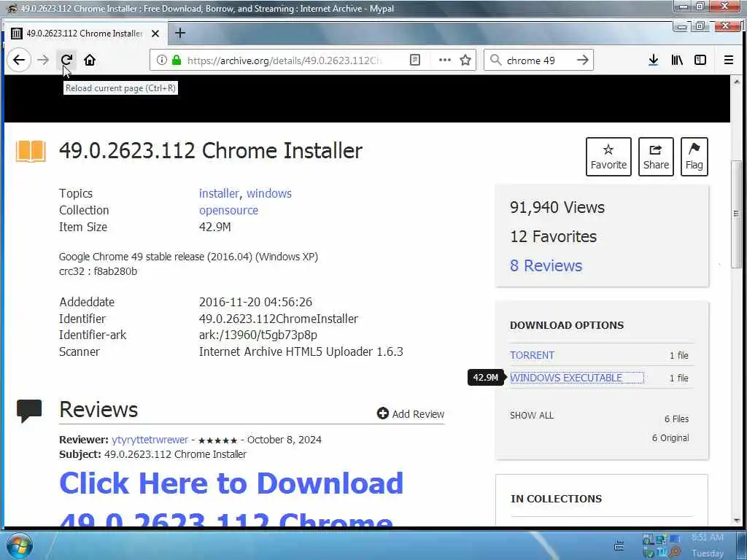Screen dimensions: 747x560
Task: Click the address bar URL field
Action: (x=284, y=61)
